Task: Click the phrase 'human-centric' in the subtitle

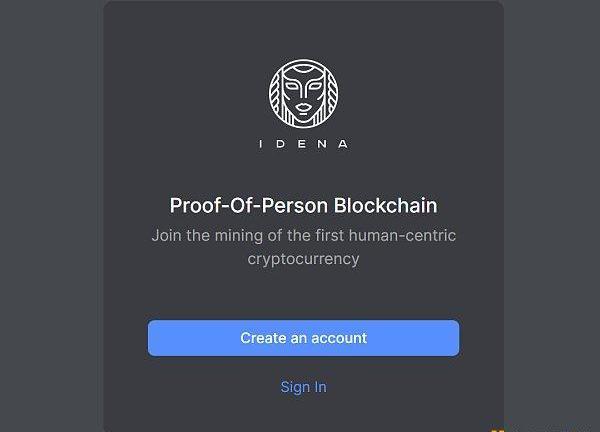Action: [408, 236]
